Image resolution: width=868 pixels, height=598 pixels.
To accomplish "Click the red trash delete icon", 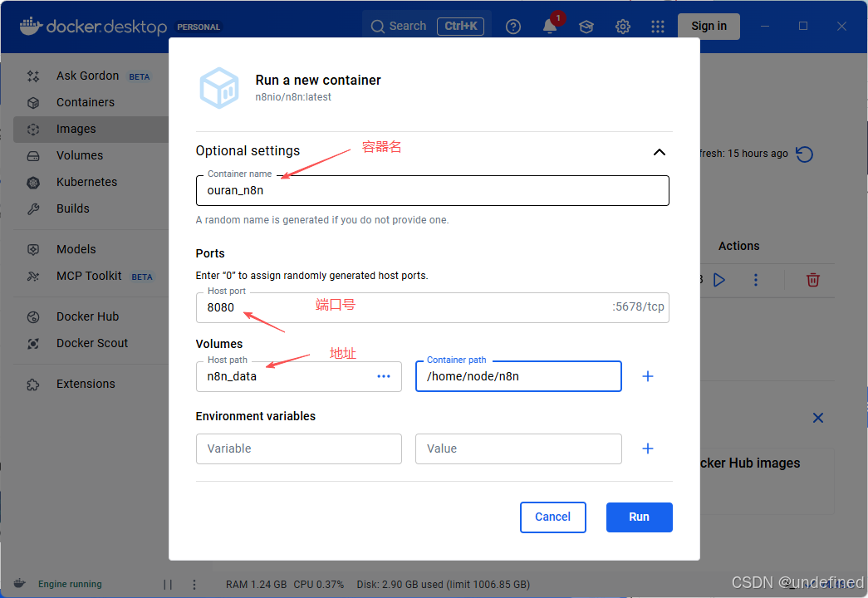I will click(812, 280).
